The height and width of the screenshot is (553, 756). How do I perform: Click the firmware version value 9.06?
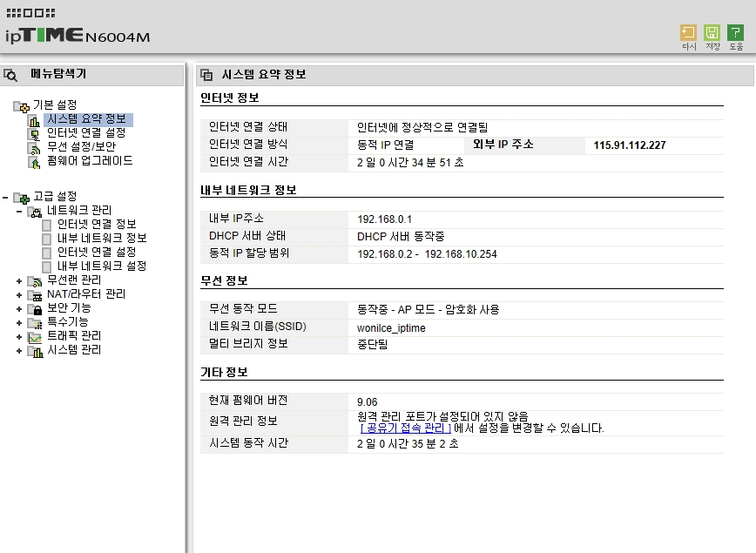[x=368, y=402]
